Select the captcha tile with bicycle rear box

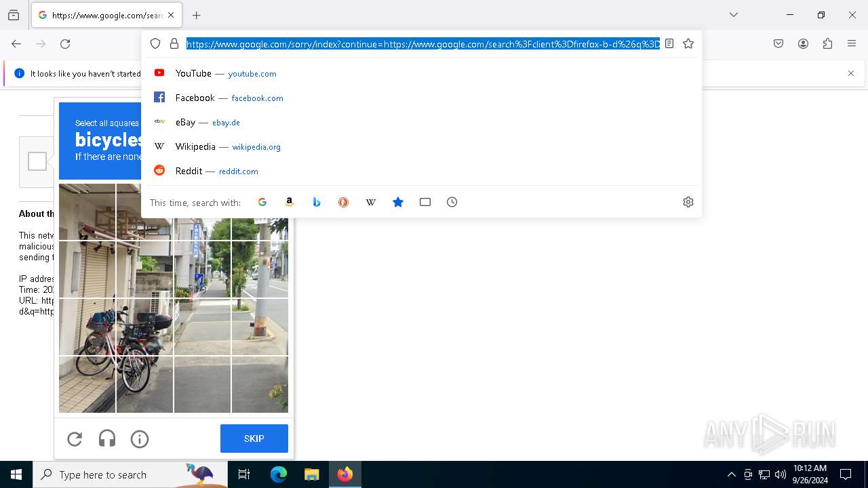click(x=144, y=327)
